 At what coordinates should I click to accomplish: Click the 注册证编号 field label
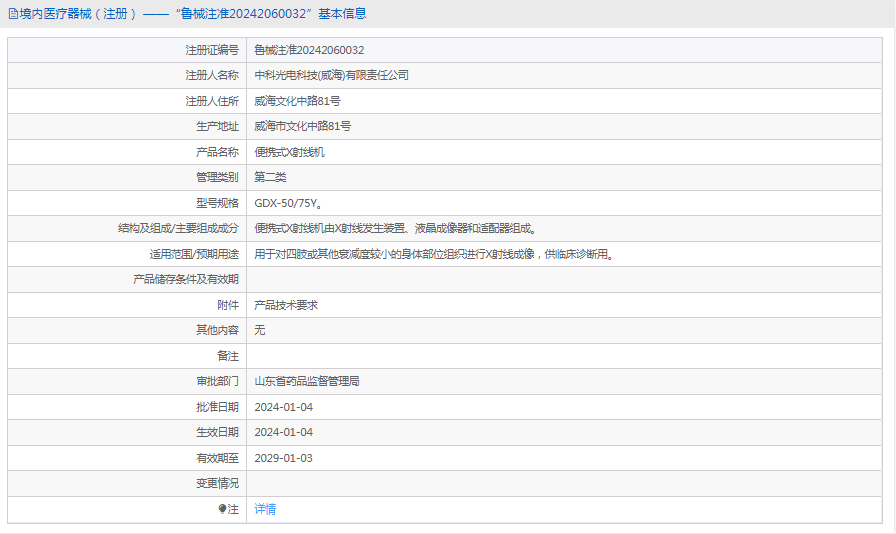point(212,50)
